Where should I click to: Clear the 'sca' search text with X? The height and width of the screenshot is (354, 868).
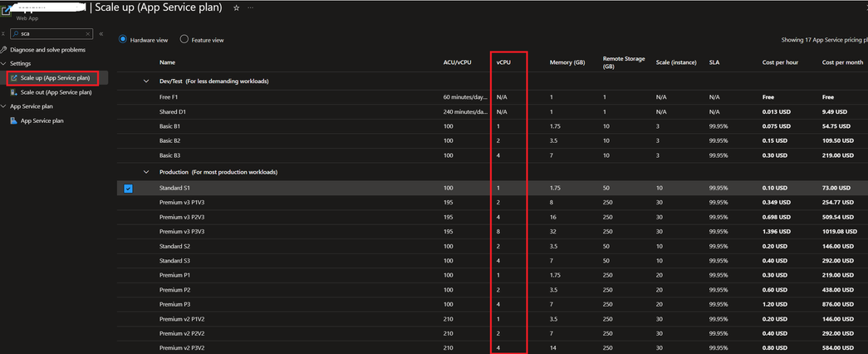[88, 34]
